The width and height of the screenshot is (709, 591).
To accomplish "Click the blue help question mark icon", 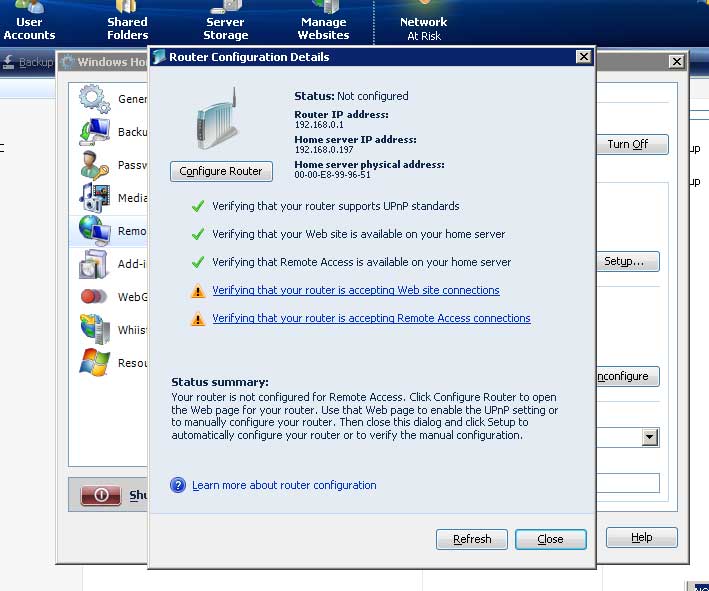I will (178, 485).
